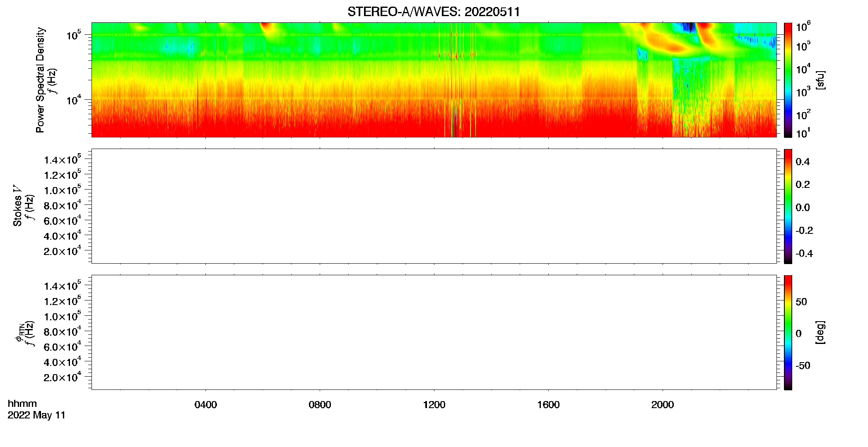Click the 1.0×10^5 tick in φ RTN panel
Screen dimensions: 868x447
coord(63,316)
